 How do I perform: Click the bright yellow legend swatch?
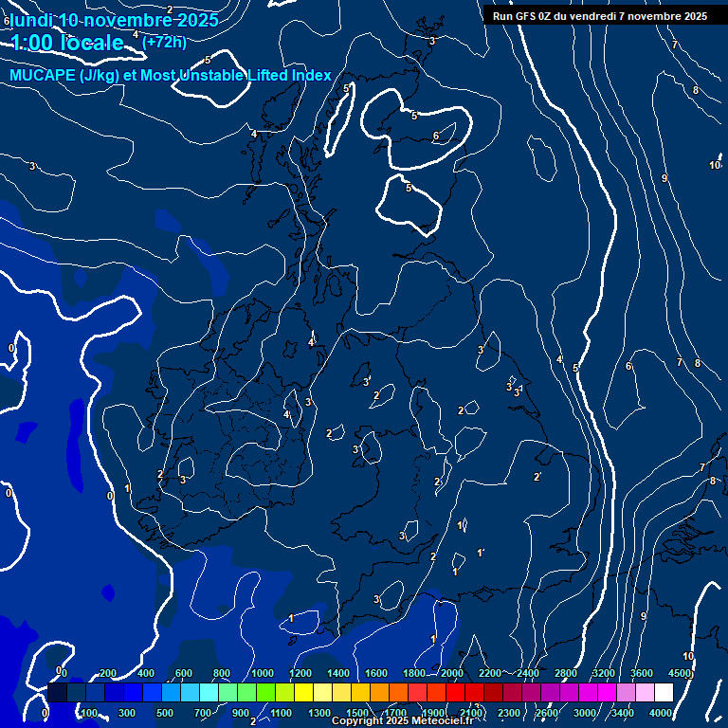tap(303, 692)
